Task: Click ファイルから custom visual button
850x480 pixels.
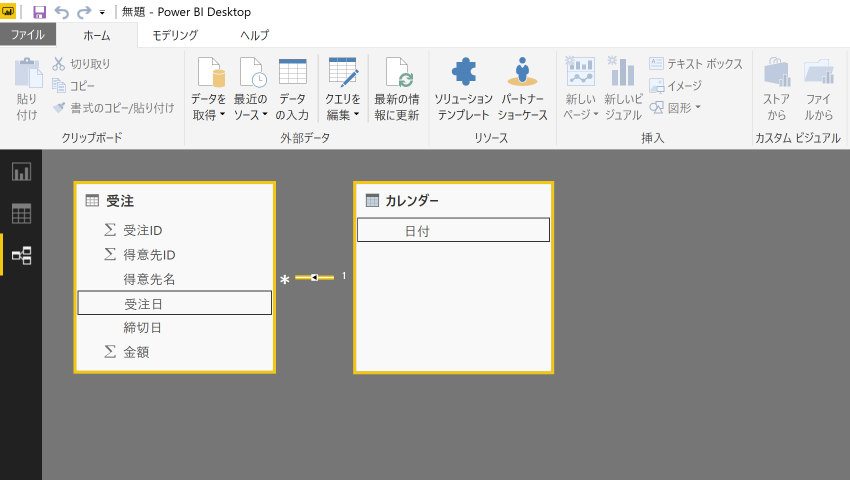Action: pos(819,89)
